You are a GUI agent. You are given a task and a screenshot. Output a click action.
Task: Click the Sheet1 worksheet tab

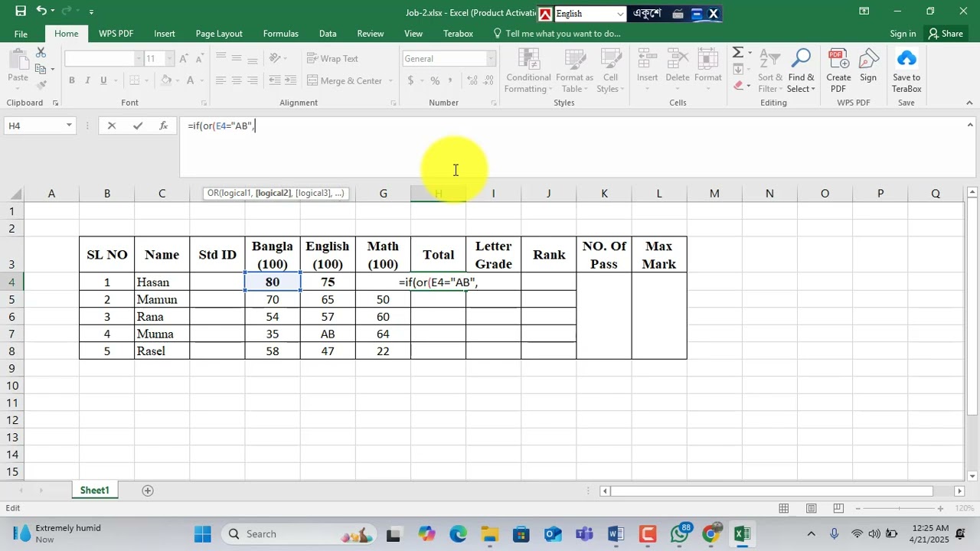tap(95, 490)
